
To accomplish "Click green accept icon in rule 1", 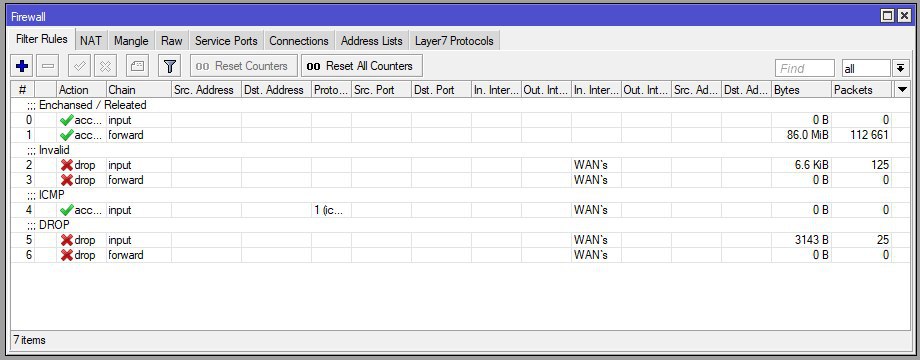I will [66, 135].
